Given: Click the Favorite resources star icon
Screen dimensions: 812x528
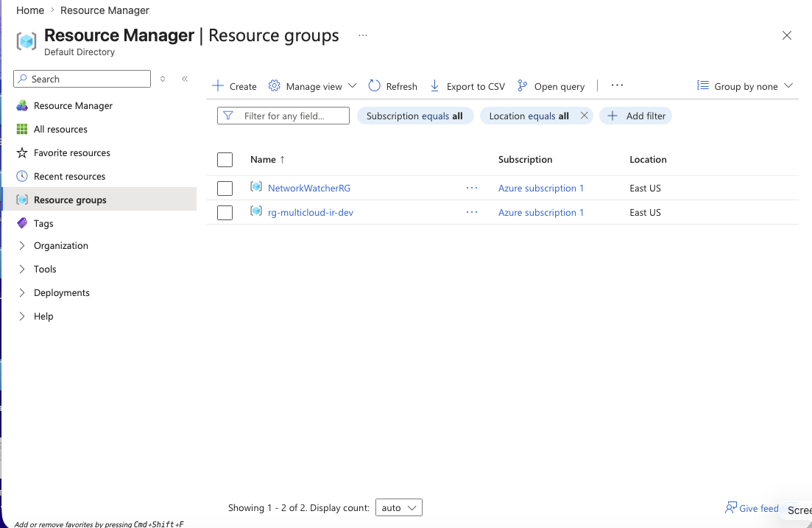Looking at the screenshot, I should (x=22, y=153).
